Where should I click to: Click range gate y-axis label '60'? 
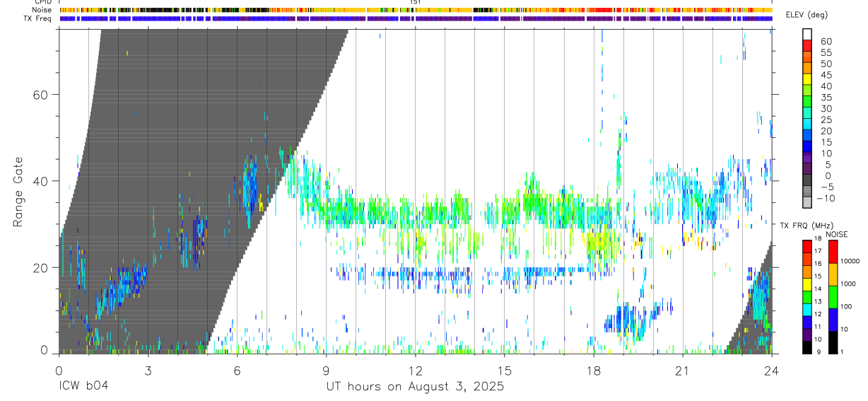tap(40, 95)
